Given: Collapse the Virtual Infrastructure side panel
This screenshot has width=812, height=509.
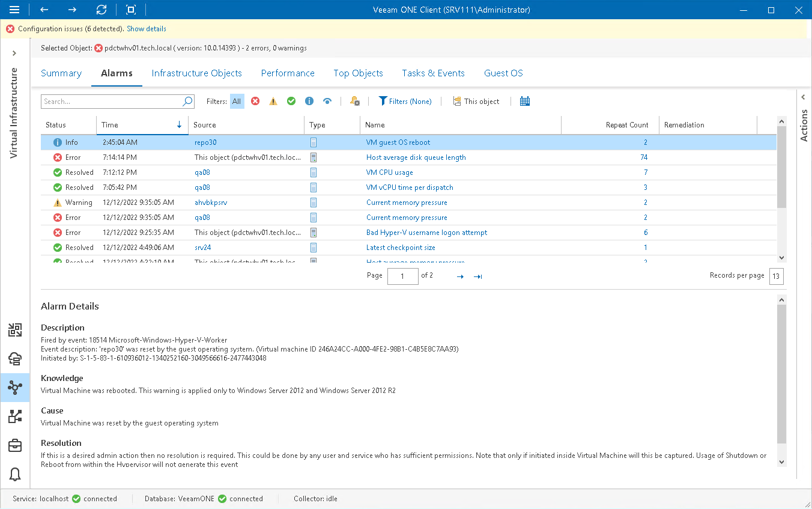Looking at the screenshot, I should [14, 52].
